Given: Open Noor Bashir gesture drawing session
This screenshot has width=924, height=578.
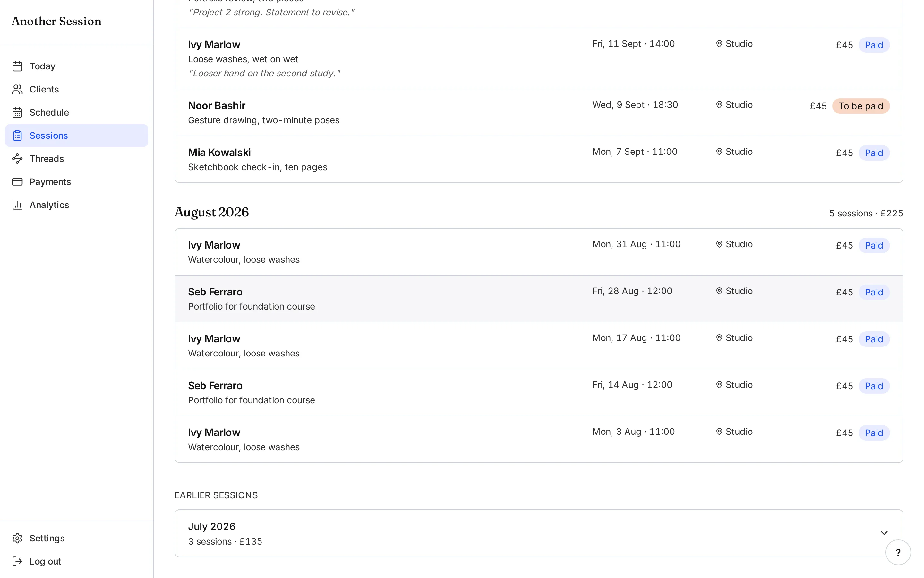Looking at the screenshot, I should [x=539, y=112].
